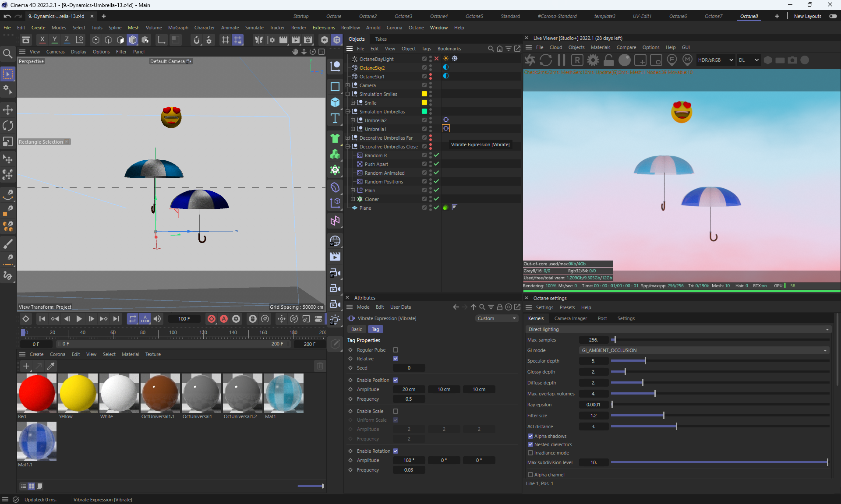Click the record active objects button
Viewport: 841px width, 504px height.
[x=212, y=319]
